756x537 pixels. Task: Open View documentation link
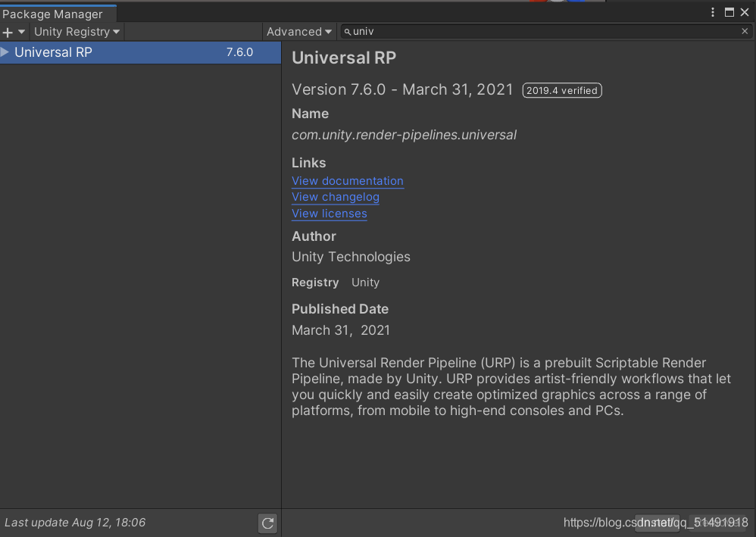point(348,181)
